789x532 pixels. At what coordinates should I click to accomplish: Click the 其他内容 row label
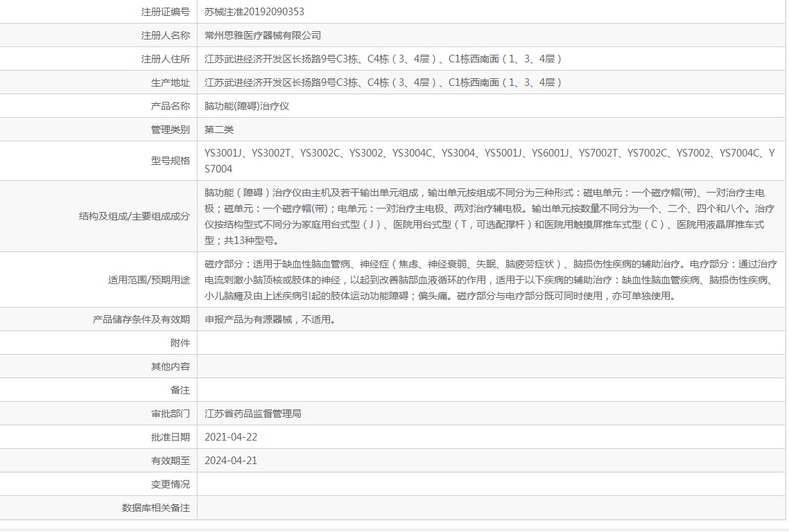point(170,366)
